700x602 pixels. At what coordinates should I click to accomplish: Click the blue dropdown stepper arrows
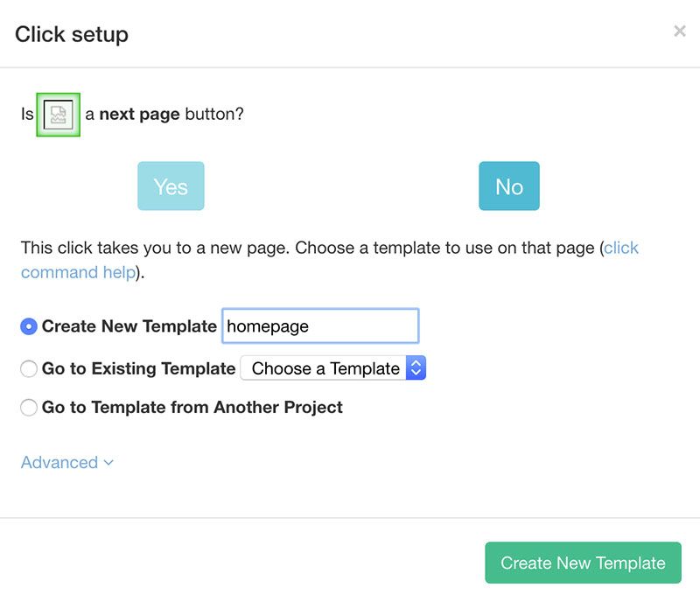416,368
